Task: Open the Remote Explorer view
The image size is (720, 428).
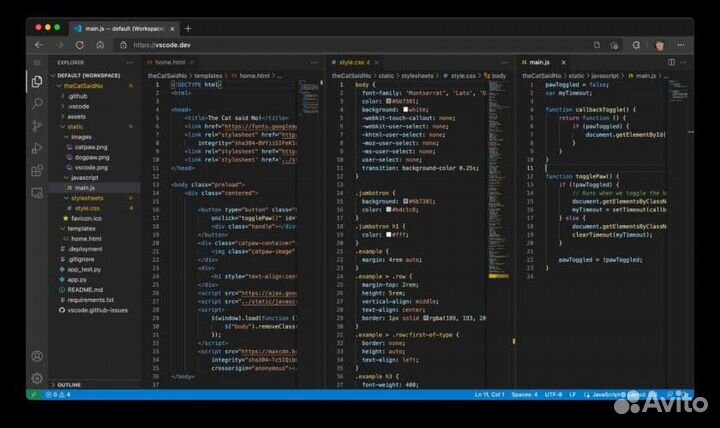Action: pos(37,191)
